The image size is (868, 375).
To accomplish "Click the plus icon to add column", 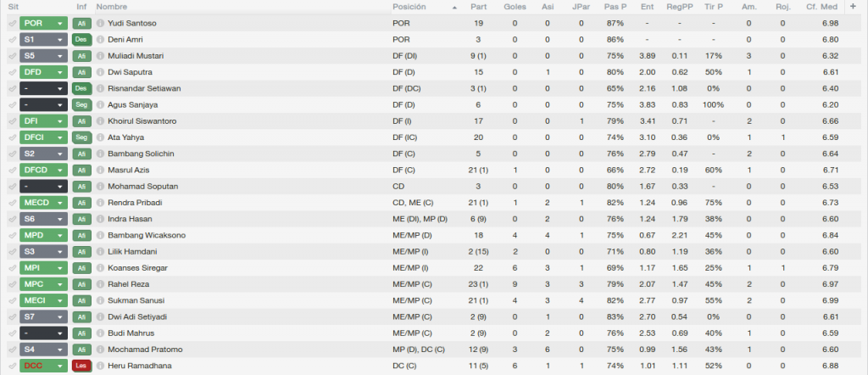I will 853,7.
